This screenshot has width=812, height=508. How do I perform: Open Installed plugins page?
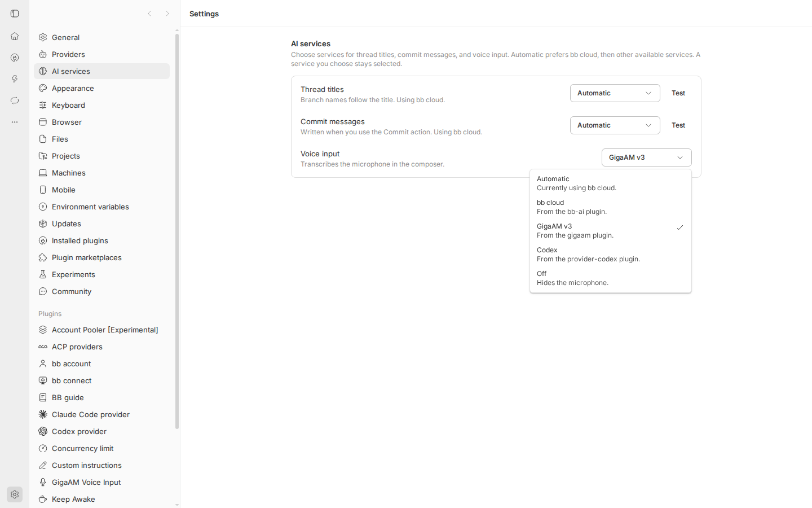101,240
